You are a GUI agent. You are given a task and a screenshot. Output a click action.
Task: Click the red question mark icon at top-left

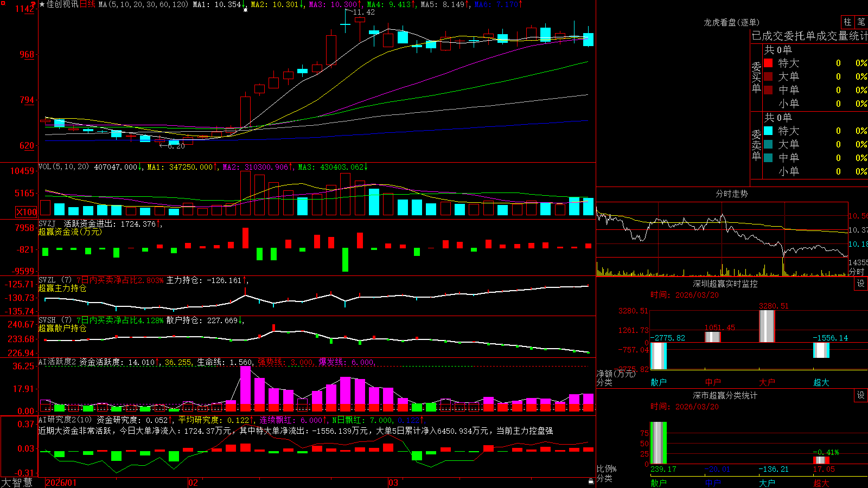tap(33, 5)
